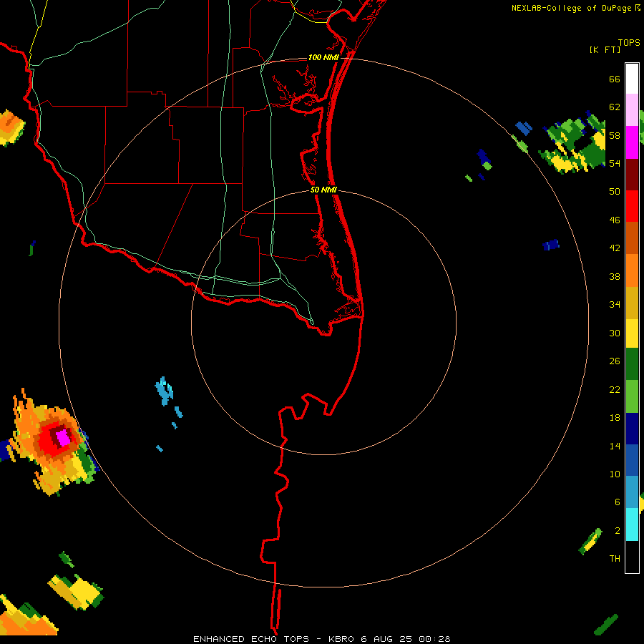644x644 pixels.
Task: Click the "KBRO" radar site identifier
Action: coord(342,639)
